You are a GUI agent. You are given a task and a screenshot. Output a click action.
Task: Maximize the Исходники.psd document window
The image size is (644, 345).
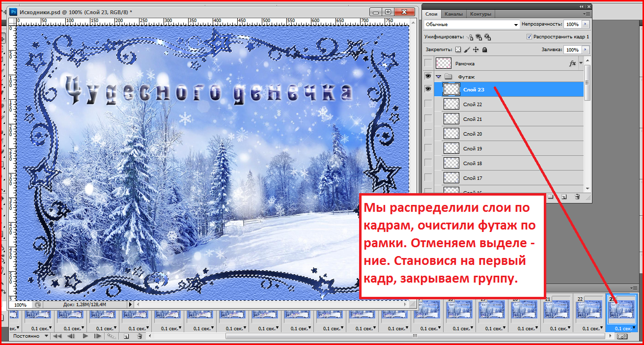pyautogui.click(x=388, y=11)
